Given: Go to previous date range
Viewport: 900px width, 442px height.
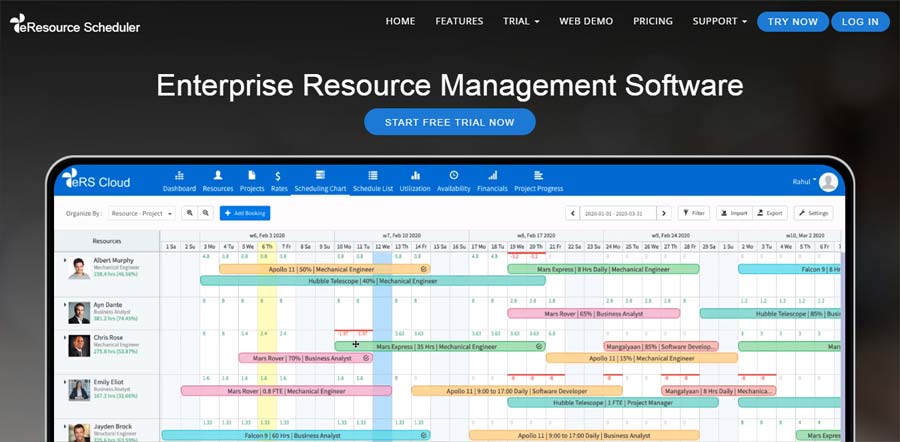Looking at the screenshot, I should pyautogui.click(x=572, y=213).
